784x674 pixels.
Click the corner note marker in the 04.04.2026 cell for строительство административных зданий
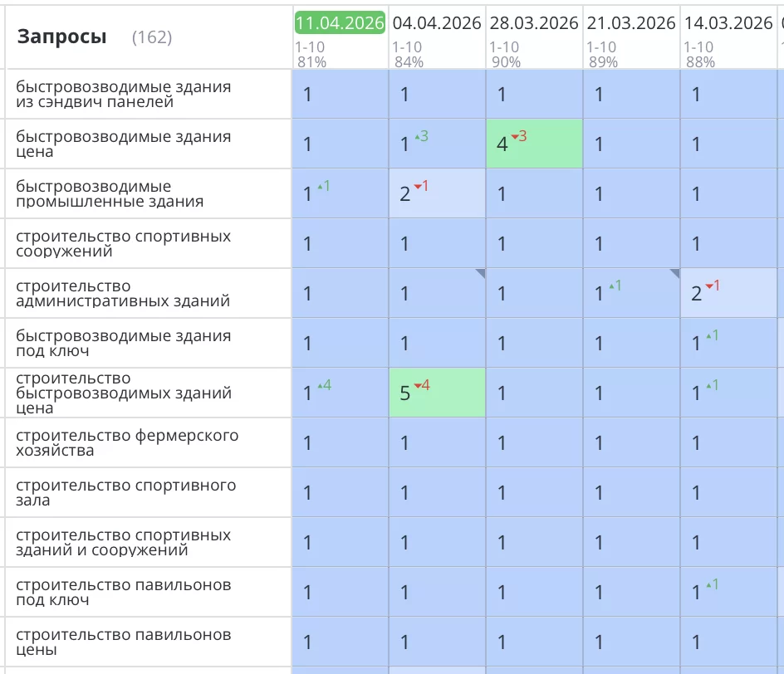pos(480,273)
